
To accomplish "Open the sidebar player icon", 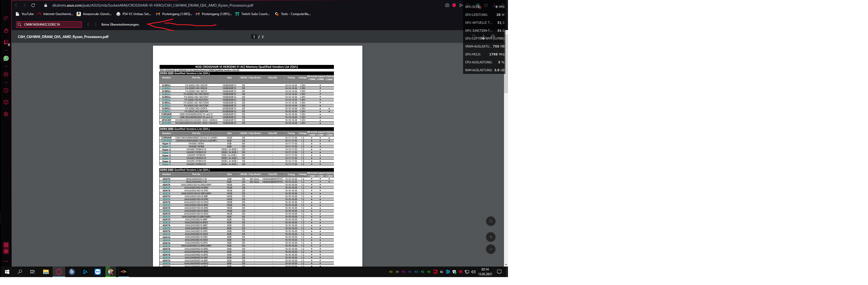I will point(6,74).
